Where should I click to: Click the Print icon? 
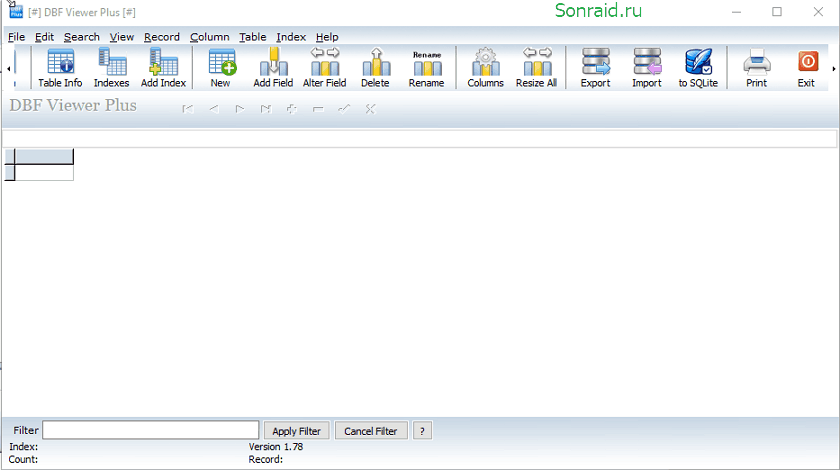pos(756,68)
